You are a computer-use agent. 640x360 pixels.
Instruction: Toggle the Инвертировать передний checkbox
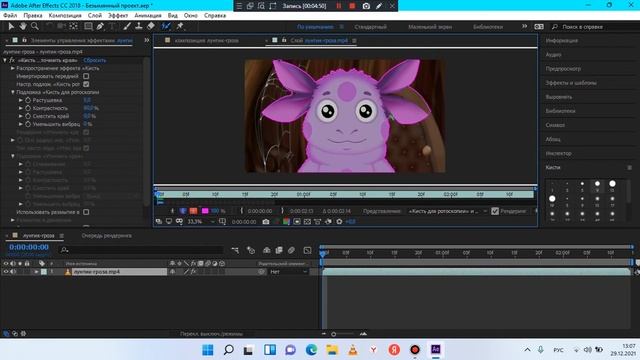click(86, 76)
